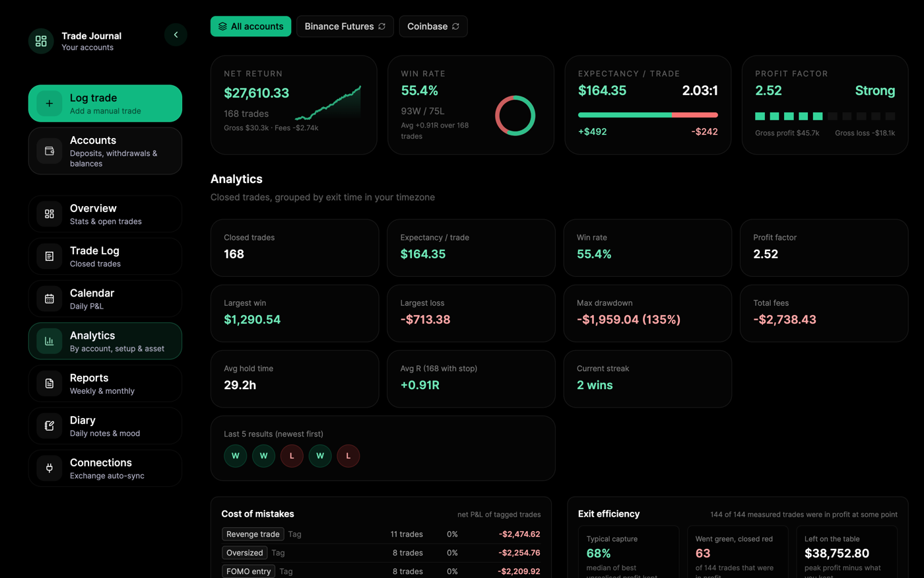924x578 pixels.
Task: Click the Oversized tag chip
Action: (245, 553)
